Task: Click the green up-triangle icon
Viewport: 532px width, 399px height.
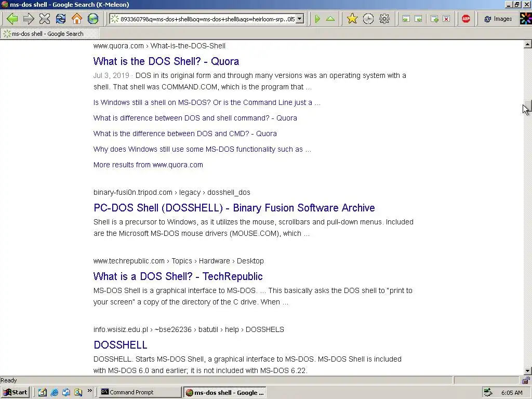Action: coord(330,19)
